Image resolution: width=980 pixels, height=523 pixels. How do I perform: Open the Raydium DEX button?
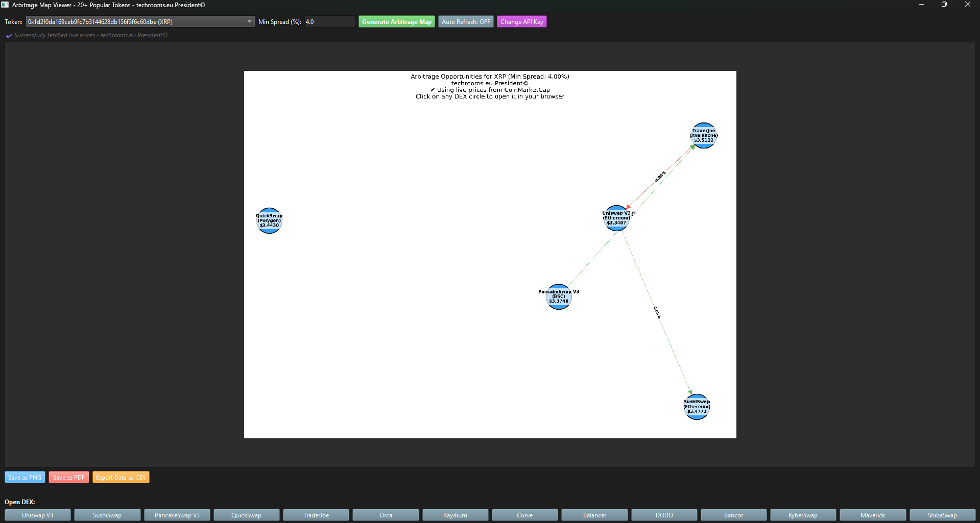click(x=455, y=515)
